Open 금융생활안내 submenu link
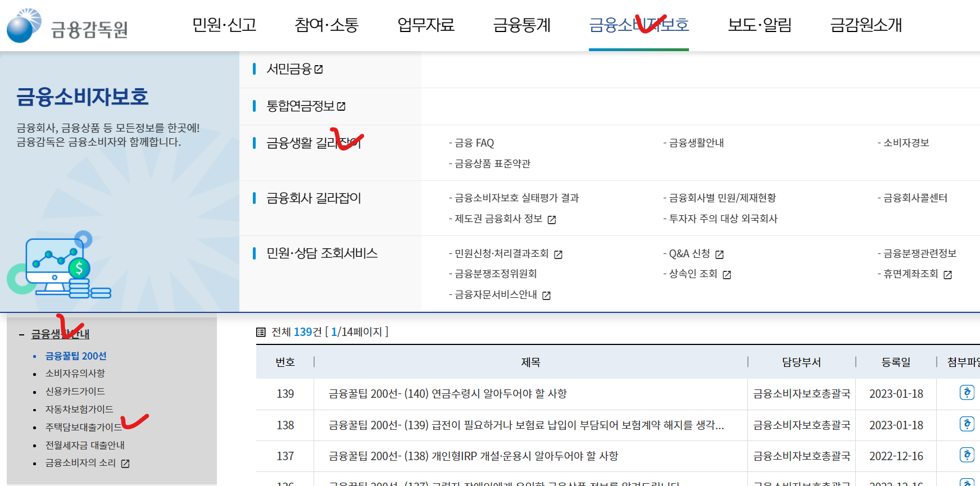Viewport: 980px width, 486px height. [696, 143]
